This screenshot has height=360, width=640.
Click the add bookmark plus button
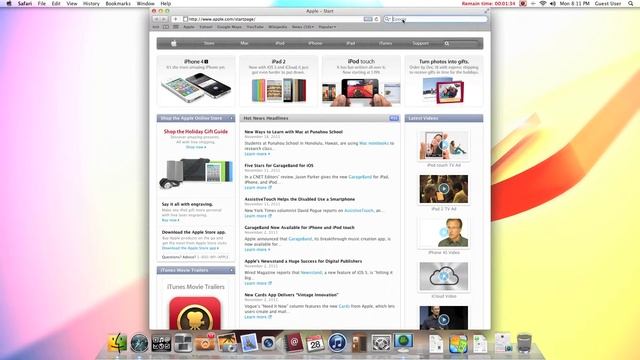click(176, 19)
